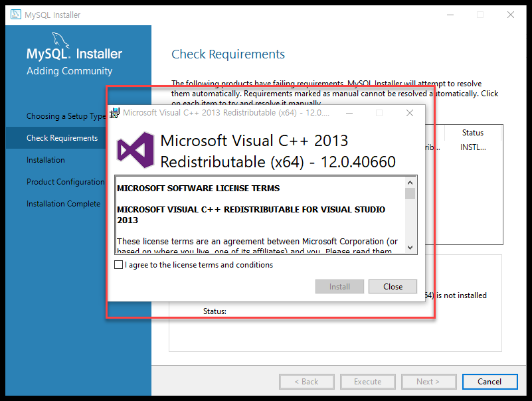Click the INSTL... status cell
The image size is (532, 401).
pos(473,147)
